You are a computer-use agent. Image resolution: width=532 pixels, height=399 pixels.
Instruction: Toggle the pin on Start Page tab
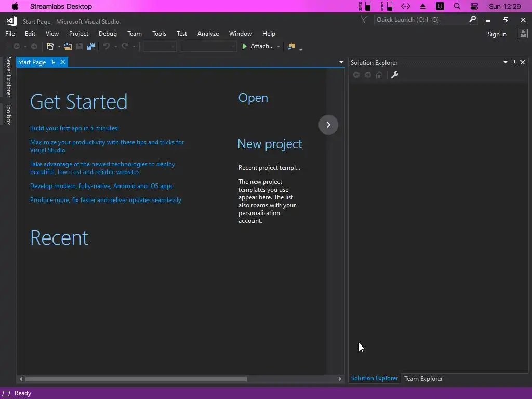pyautogui.click(x=54, y=62)
